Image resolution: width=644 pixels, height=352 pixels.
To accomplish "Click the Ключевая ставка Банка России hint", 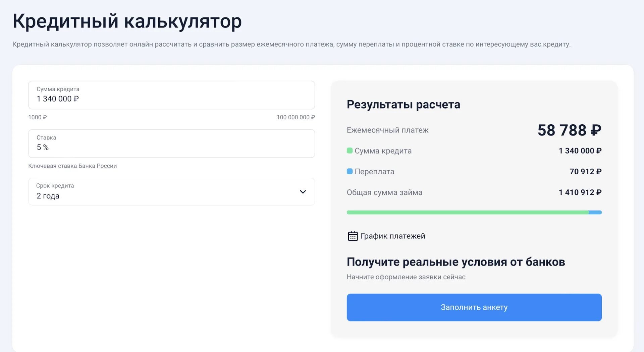I will pos(72,166).
